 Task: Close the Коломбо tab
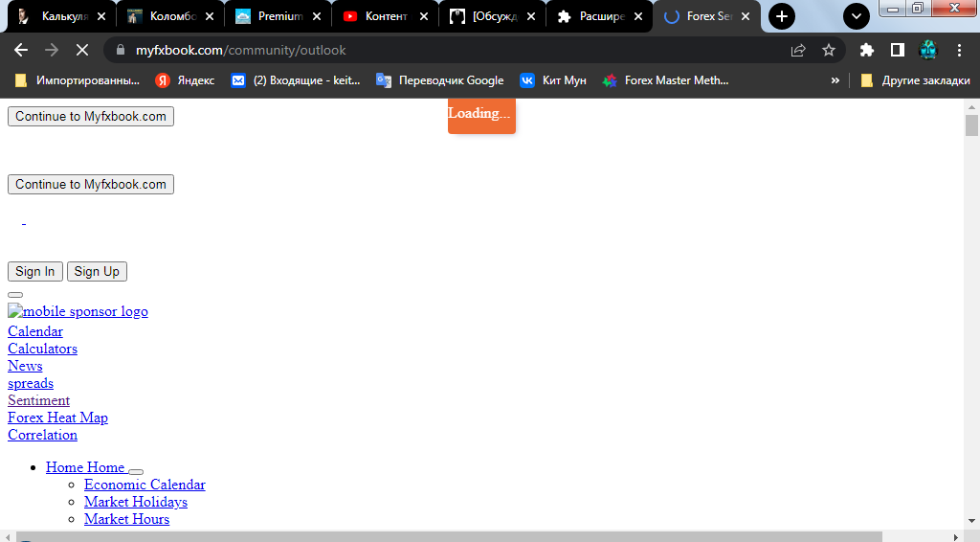pos(210,17)
